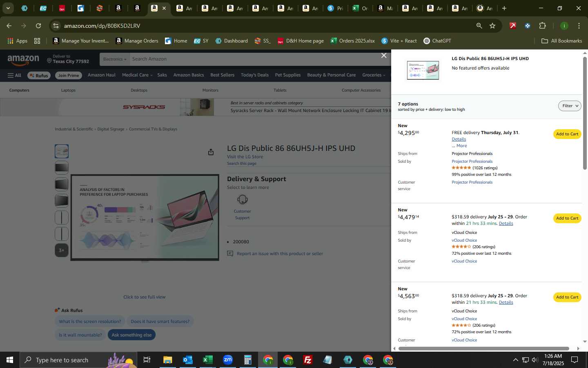This screenshot has width=588, height=368.
Task: Click the offers panel horizontal scrollbar
Action: point(483,348)
